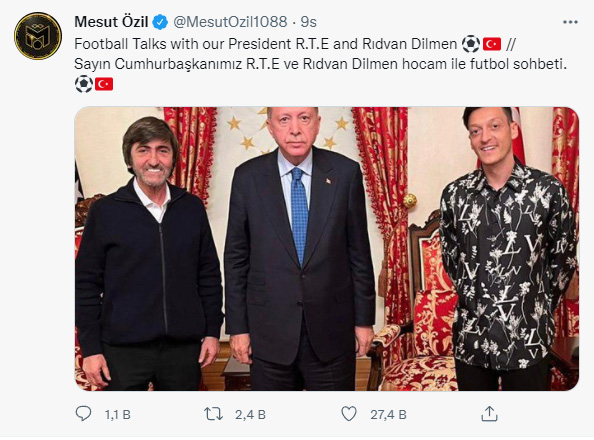
Task: Click the Turkish flag emoji on the last text line
Action: (x=104, y=84)
